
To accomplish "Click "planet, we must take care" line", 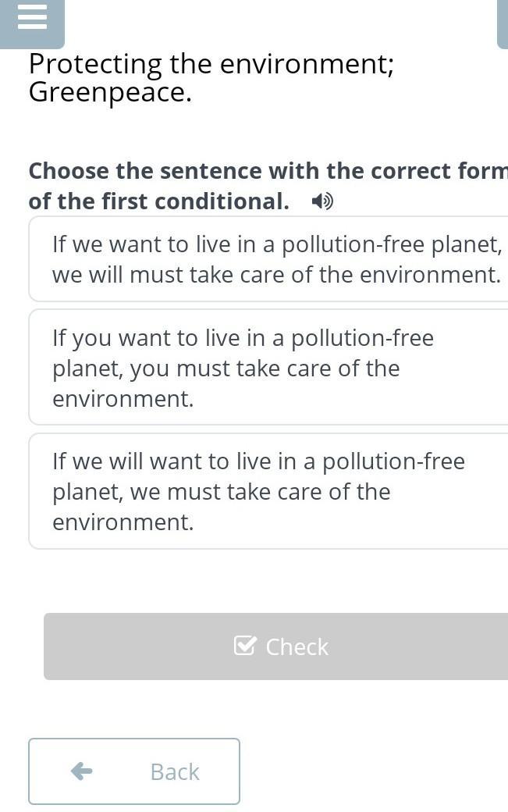I will (221, 492).
